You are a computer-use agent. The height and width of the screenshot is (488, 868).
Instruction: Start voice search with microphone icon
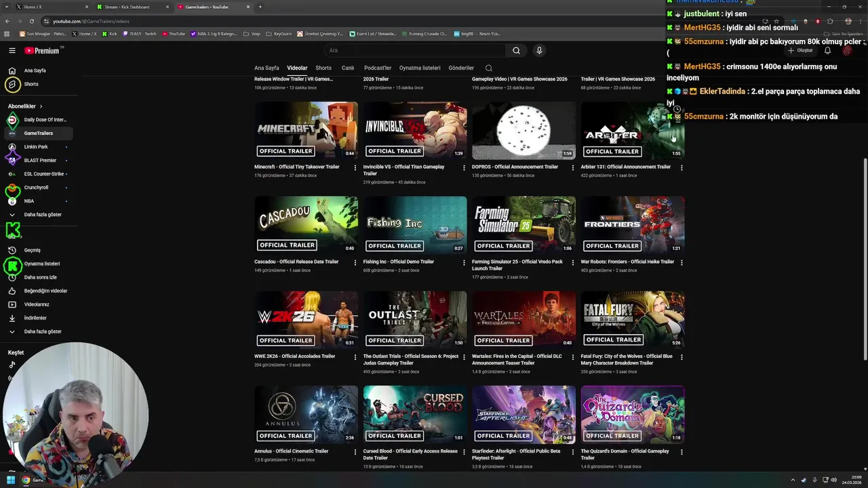[539, 50]
